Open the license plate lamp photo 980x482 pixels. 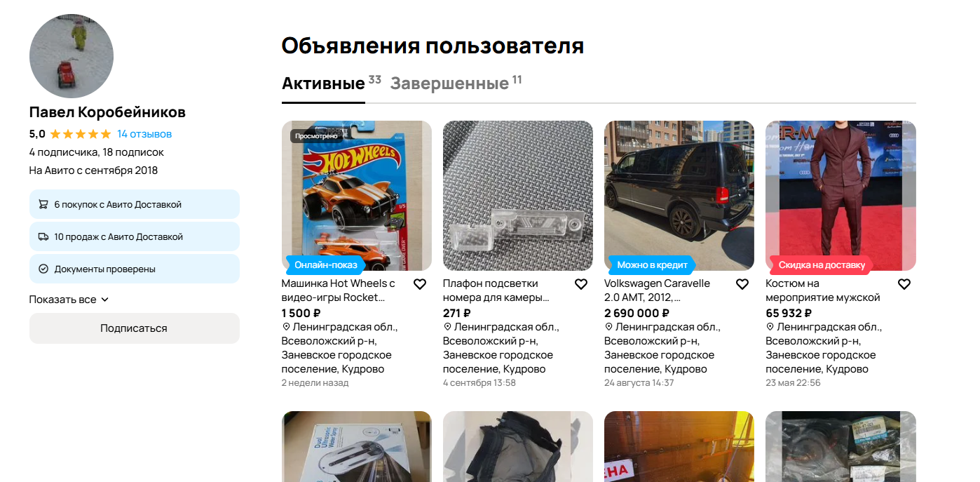tap(518, 196)
